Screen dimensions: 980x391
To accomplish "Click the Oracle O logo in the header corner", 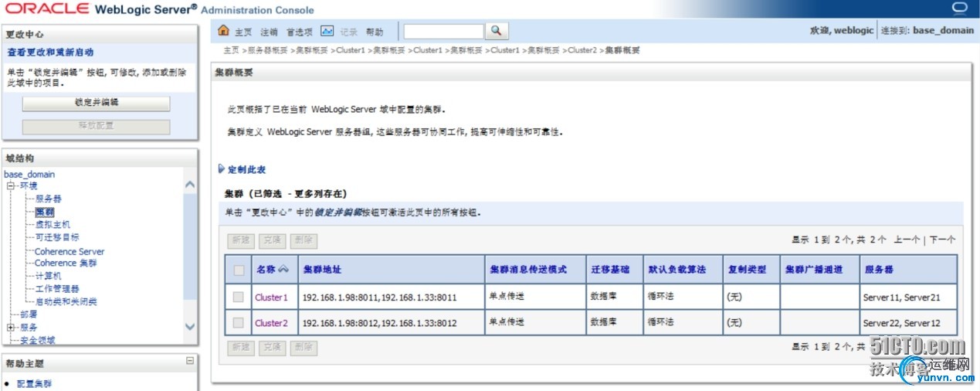I will (x=960, y=8).
